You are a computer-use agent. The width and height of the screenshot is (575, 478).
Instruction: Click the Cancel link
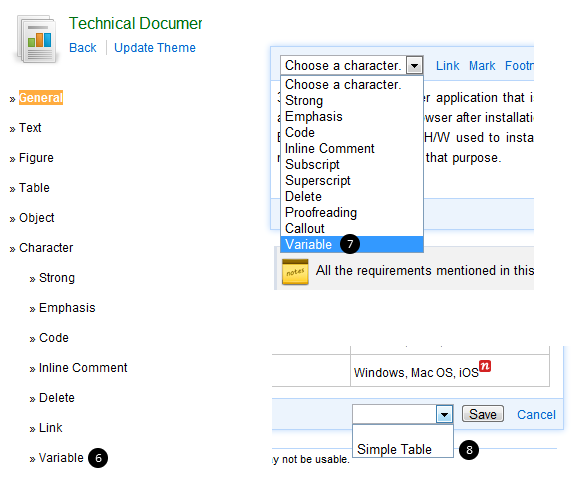pyautogui.click(x=536, y=415)
